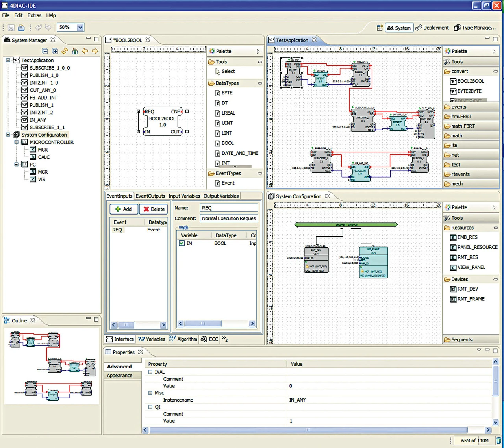Screen dimensions: 504x448
Task: Click the Add button for events
Action: click(x=124, y=209)
